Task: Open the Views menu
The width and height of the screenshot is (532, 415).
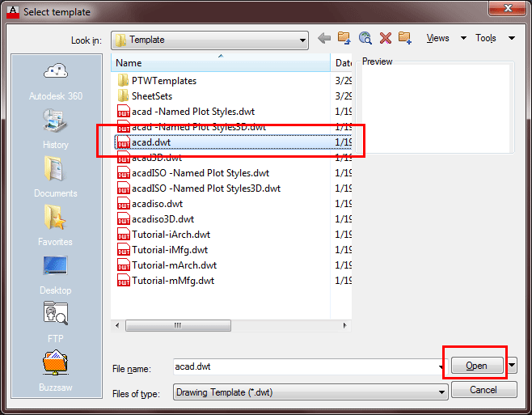Action: click(x=437, y=38)
